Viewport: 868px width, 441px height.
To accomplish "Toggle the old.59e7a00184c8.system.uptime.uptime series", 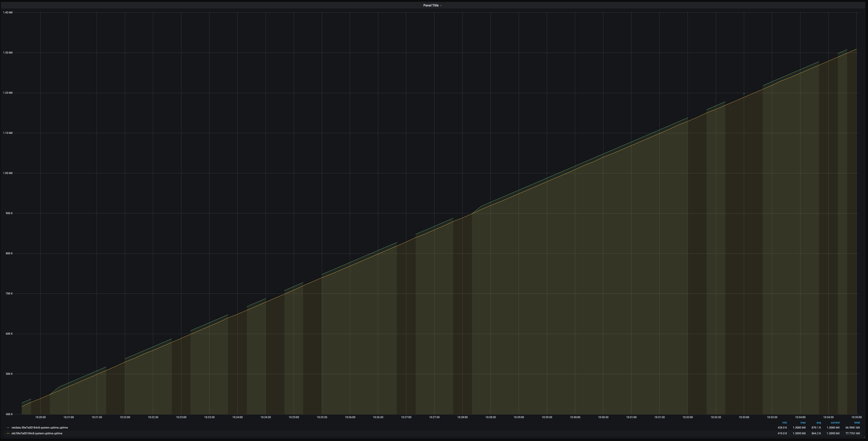I will (37, 433).
